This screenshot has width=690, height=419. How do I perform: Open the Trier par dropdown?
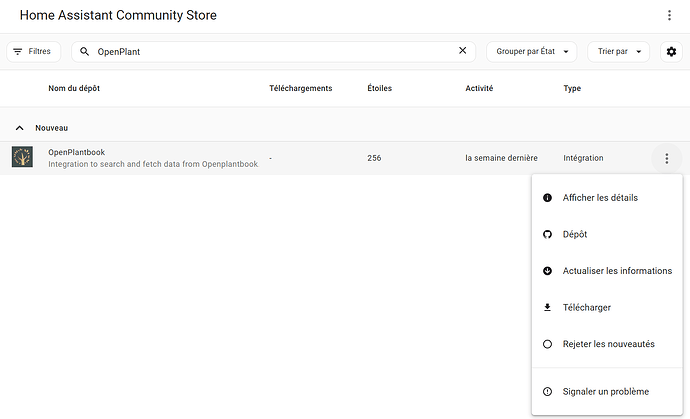[x=620, y=51]
